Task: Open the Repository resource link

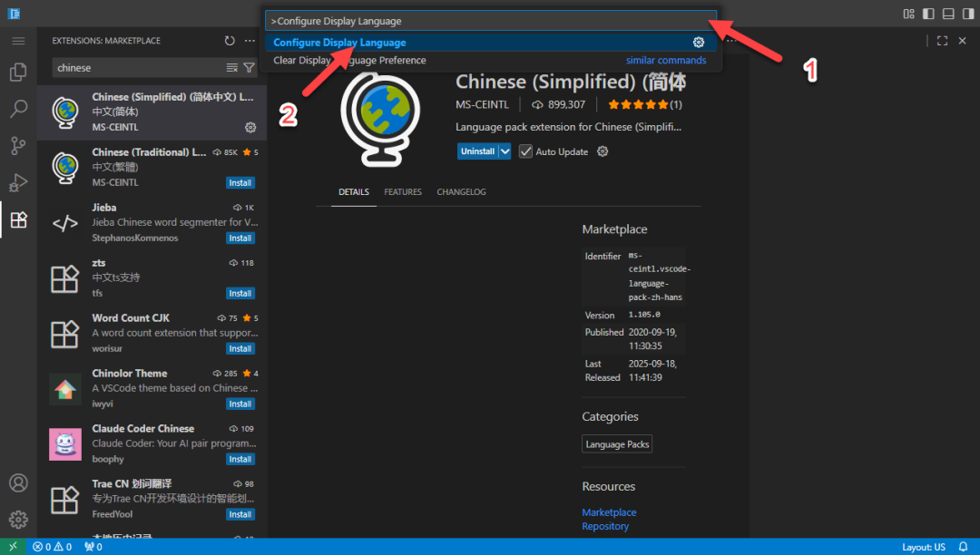Action: [x=605, y=526]
